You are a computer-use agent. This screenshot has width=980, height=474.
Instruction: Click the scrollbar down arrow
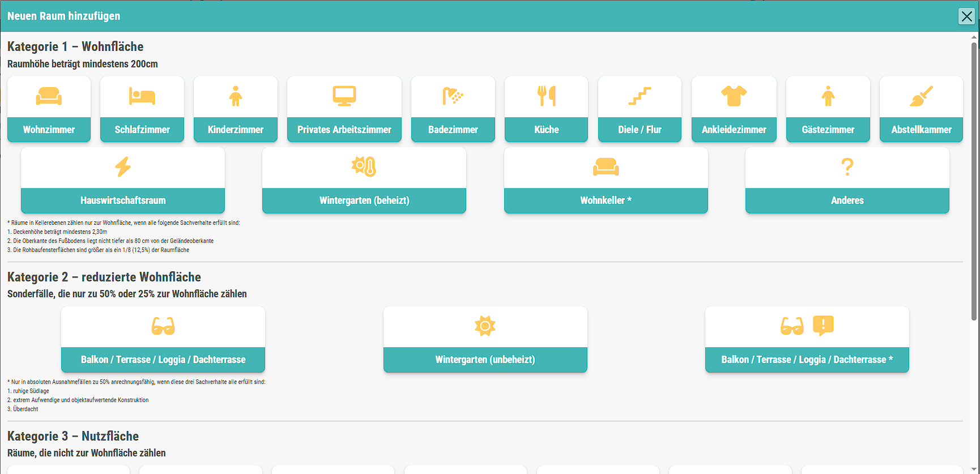(974, 469)
